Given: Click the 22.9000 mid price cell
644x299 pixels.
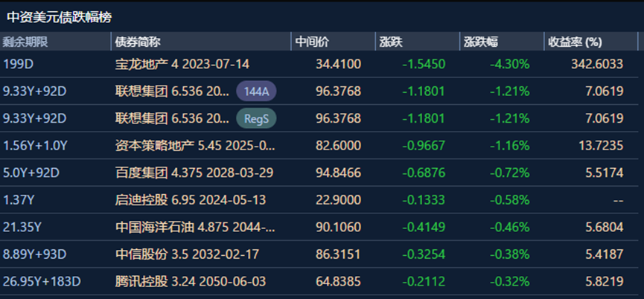Looking at the screenshot, I should [x=338, y=200].
